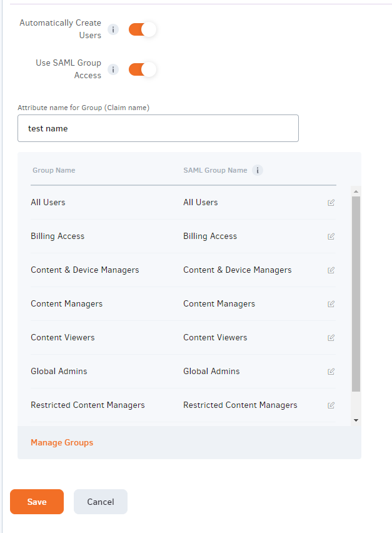Screen dimensions: 392x533
Task: Select the Group Name column header
Action: 54,170
